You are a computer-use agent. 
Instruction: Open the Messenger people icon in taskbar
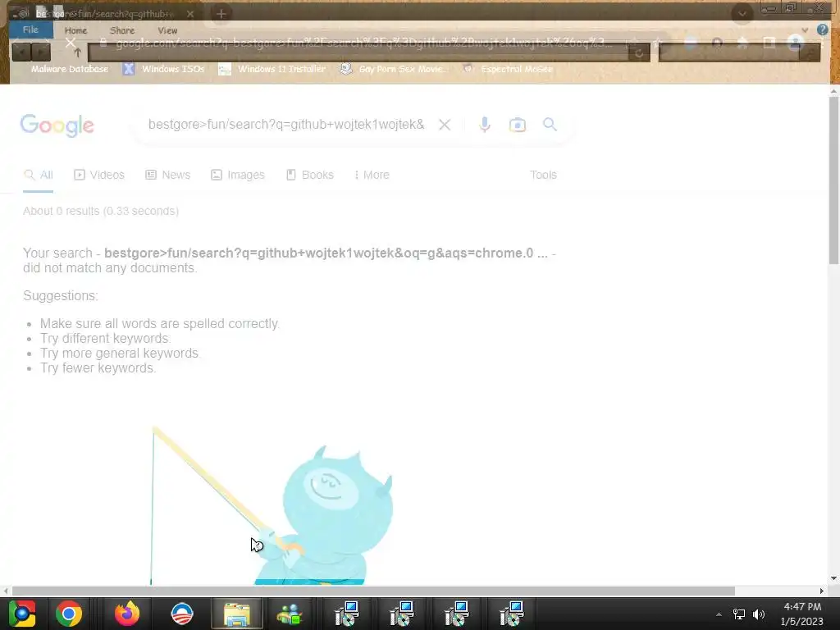tap(290, 614)
